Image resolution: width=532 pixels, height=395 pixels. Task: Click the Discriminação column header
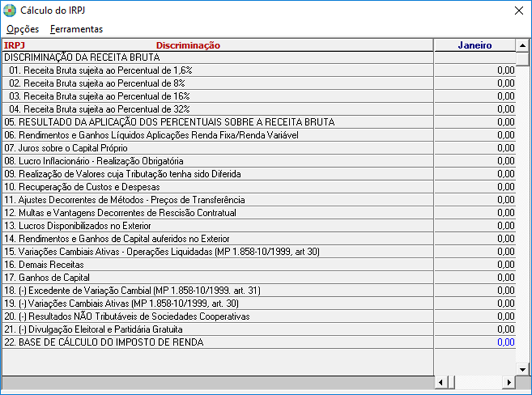pyautogui.click(x=188, y=46)
